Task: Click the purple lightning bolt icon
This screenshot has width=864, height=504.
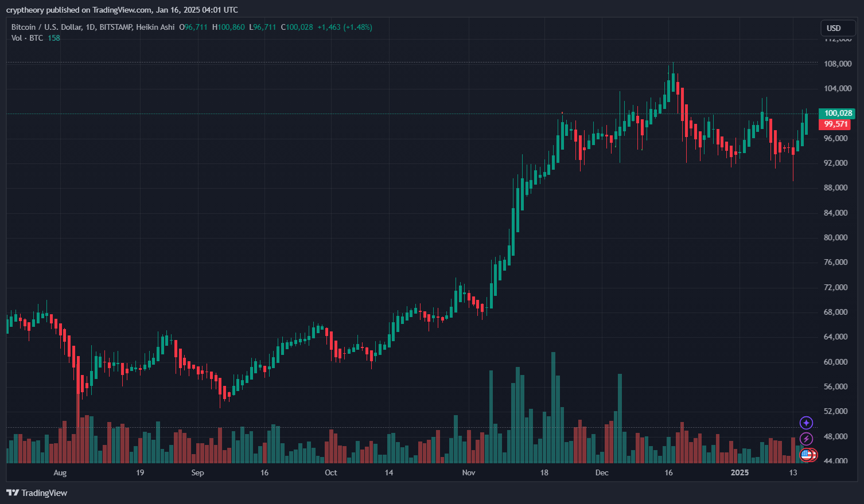Action: [806, 439]
